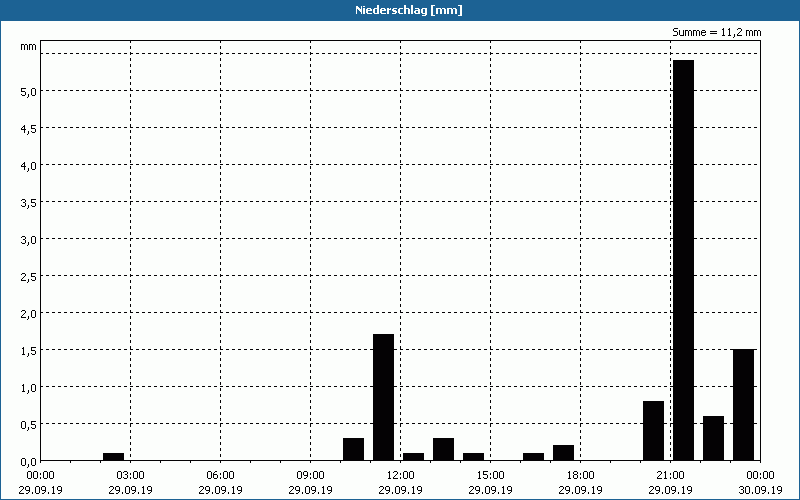This screenshot has height=500, width=800.
Task: Select the 06:00 time label
Action: click(x=220, y=476)
